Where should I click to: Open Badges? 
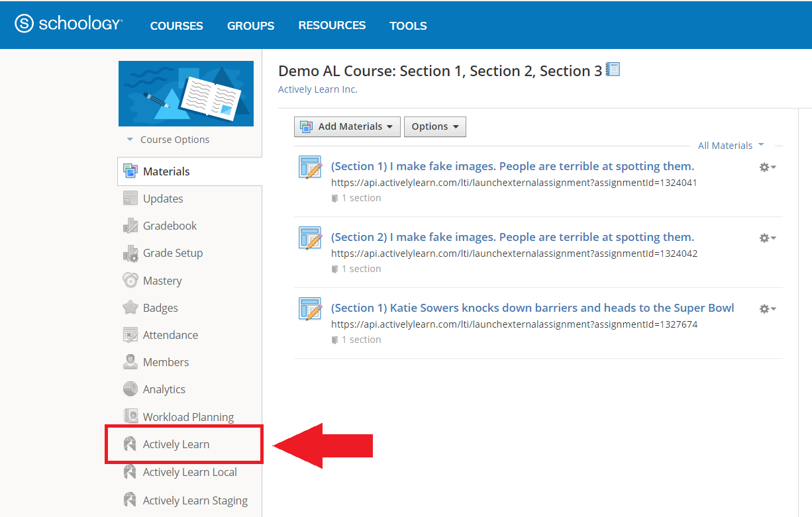point(160,308)
